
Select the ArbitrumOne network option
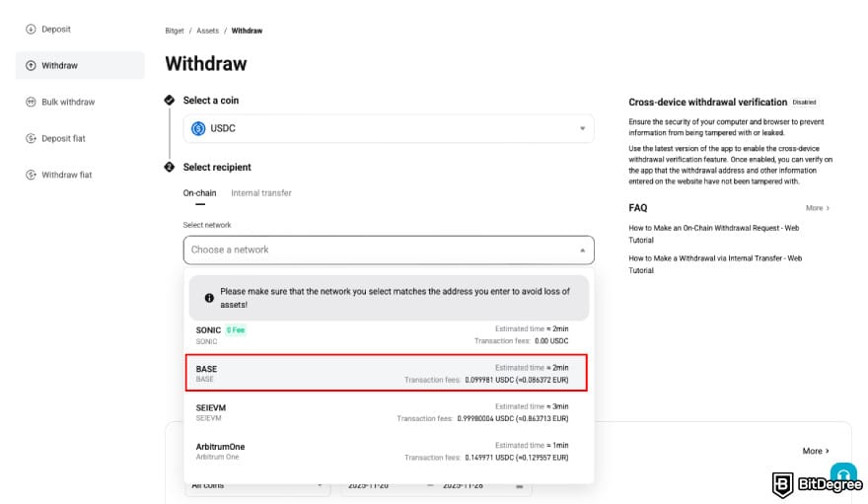click(x=387, y=451)
